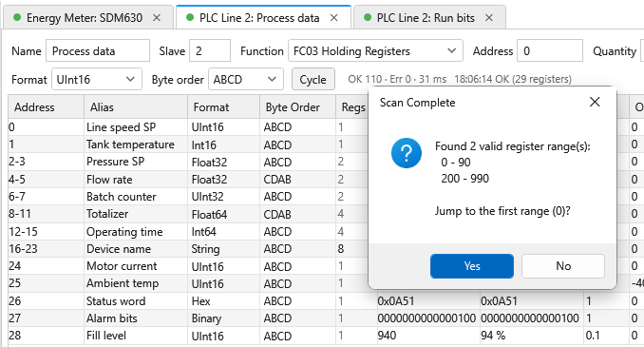Select the Flow rate alias cell
Image resolution: width=644 pixels, height=347 pixels.
pos(136,180)
